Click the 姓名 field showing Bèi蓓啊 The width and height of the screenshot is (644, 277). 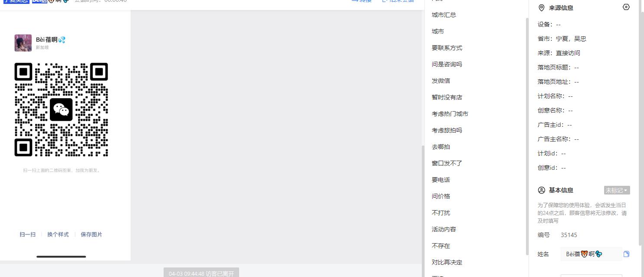591,254
